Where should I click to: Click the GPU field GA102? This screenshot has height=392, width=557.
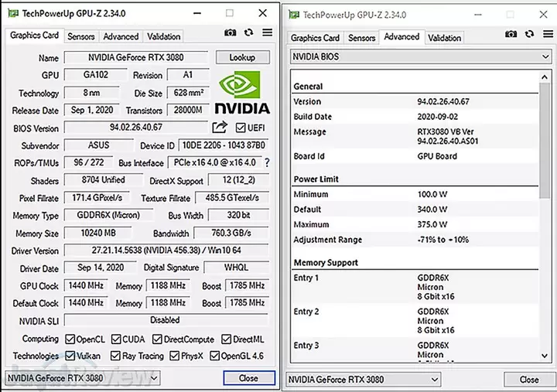pyautogui.click(x=96, y=75)
